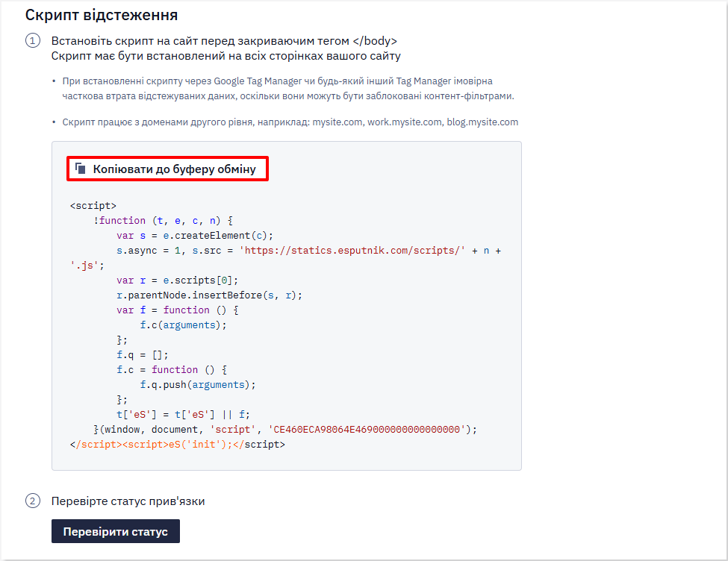Click the Скрипт відстеження heading

[x=102, y=15]
